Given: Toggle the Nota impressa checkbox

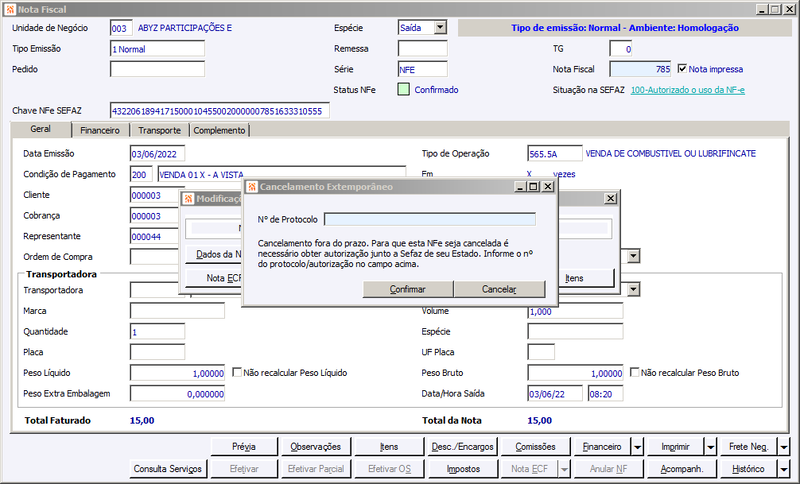Looking at the screenshot, I should (682, 68).
